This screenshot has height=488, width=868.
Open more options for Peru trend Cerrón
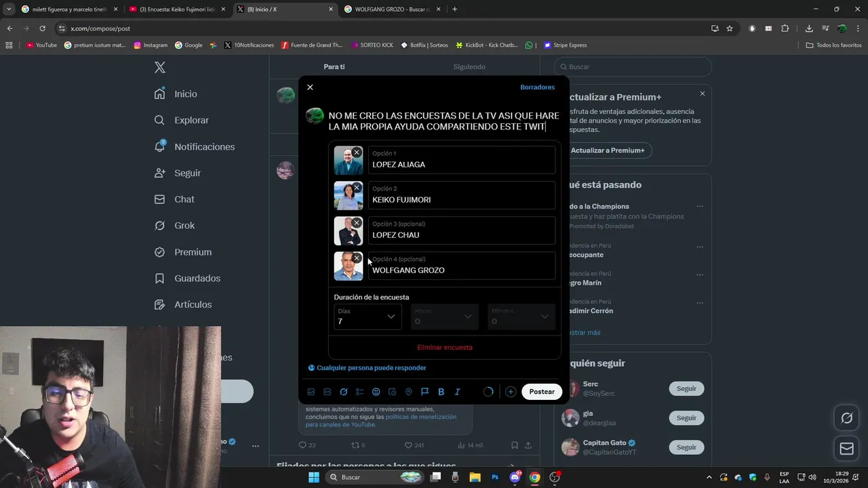coord(700,302)
